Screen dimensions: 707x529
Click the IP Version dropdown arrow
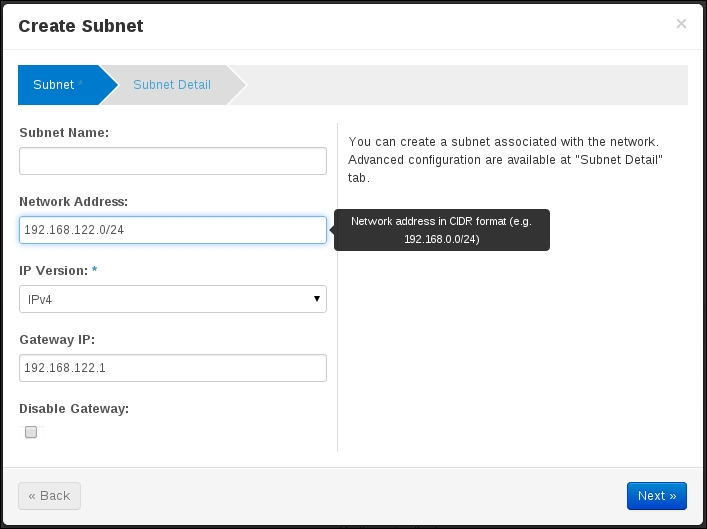[x=317, y=299]
